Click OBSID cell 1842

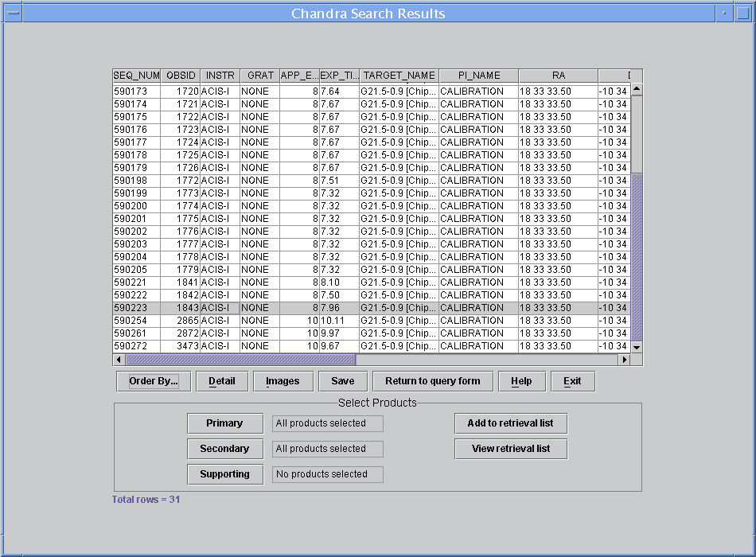point(181,295)
